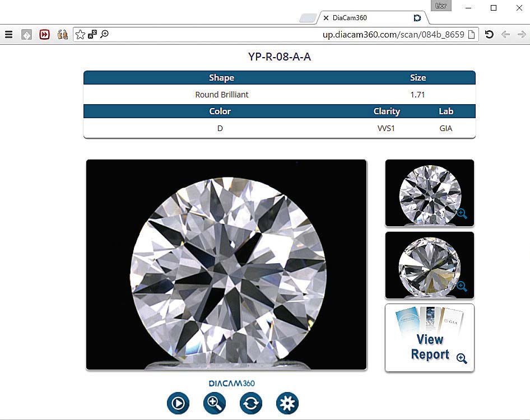Image resolution: width=530 pixels, height=420 pixels.
Task: Click the main diamond viewer image
Action: [226, 264]
